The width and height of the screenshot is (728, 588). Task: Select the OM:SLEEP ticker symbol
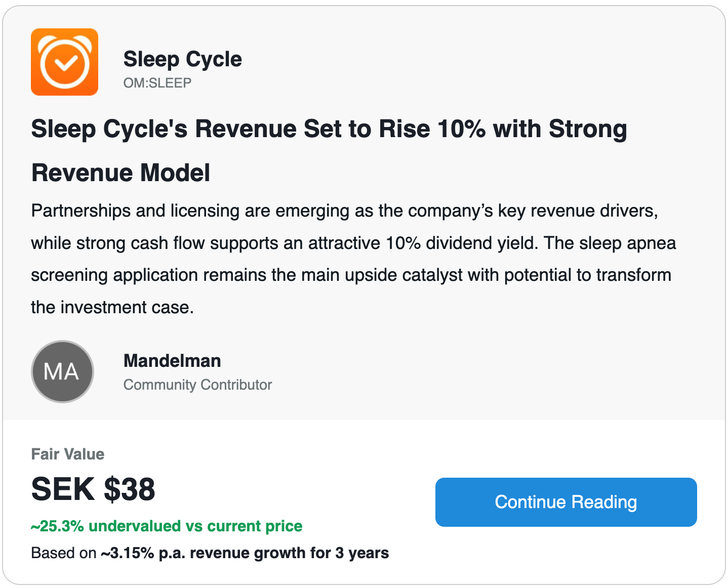point(157,83)
